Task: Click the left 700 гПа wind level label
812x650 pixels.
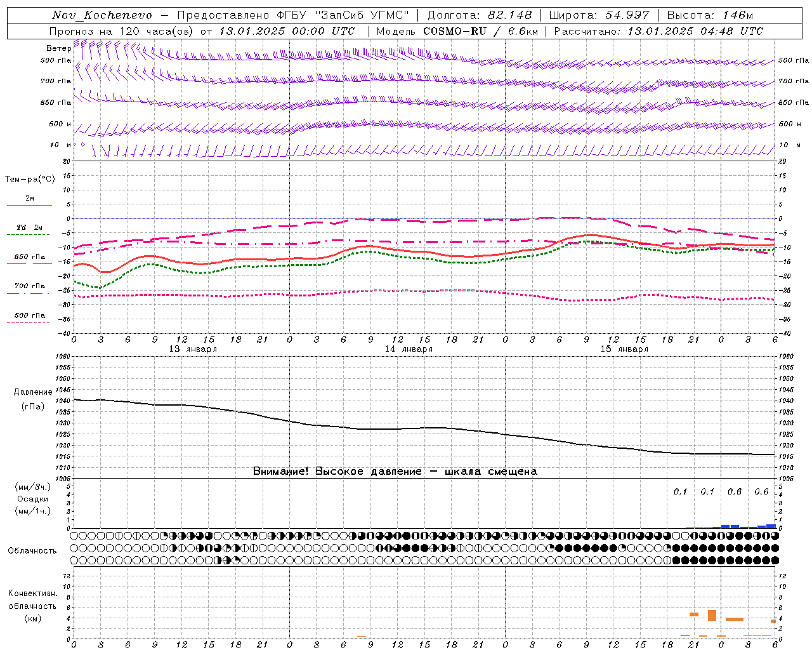Action: point(56,81)
